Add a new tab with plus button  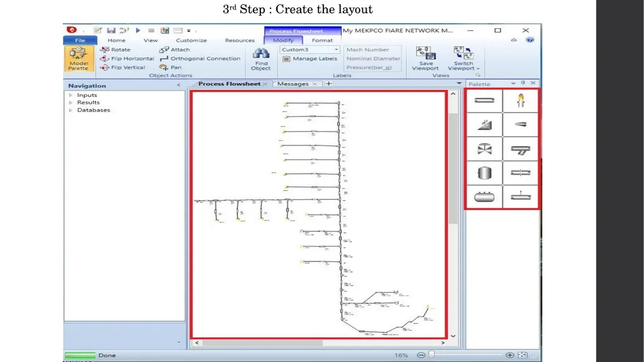coord(328,84)
